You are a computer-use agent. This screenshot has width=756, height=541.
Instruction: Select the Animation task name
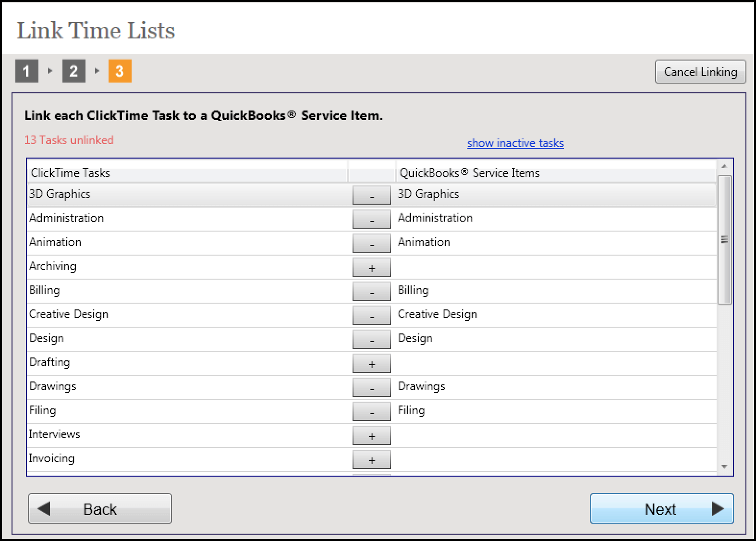[55, 242]
